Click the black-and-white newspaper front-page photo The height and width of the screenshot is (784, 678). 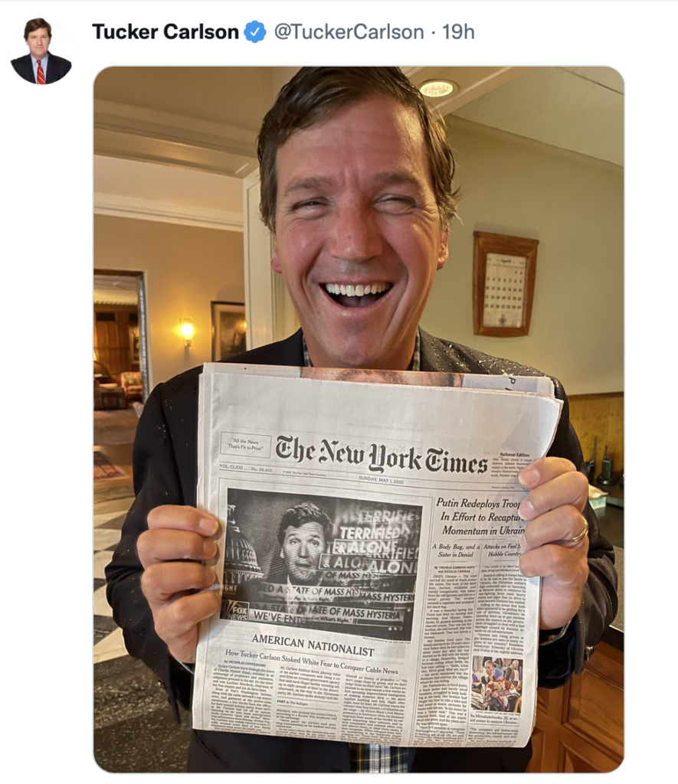point(320,564)
